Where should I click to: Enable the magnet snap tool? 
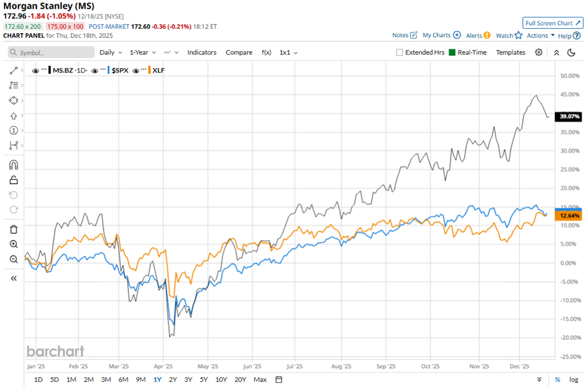[x=13, y=165]
